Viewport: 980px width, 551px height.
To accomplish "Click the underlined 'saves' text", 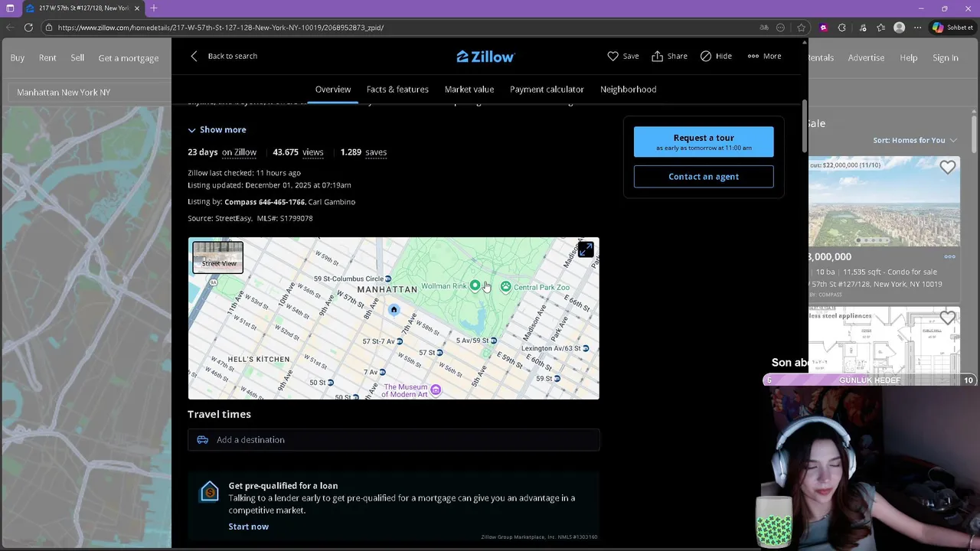I will [x=376, y=152].
